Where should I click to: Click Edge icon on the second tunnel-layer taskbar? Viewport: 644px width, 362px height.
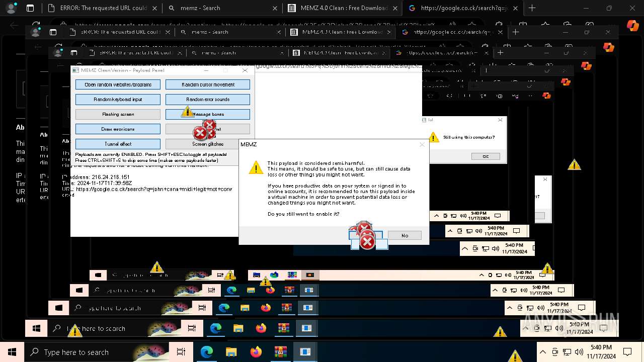(216, 328)
